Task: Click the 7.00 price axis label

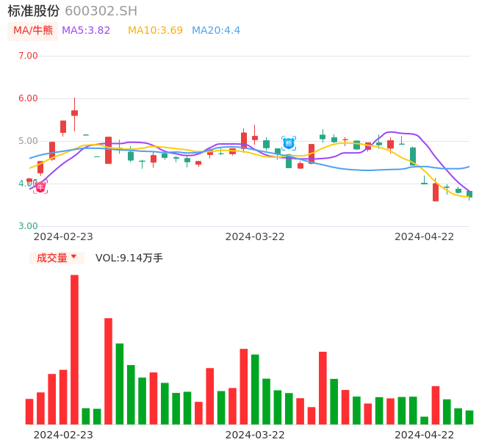Action: [28, 56]
